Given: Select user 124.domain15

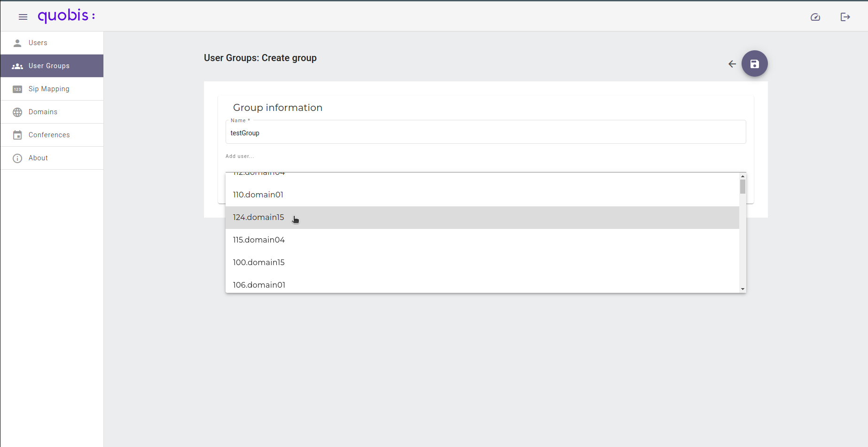Looking at the screenshot, I should (482, 217).
